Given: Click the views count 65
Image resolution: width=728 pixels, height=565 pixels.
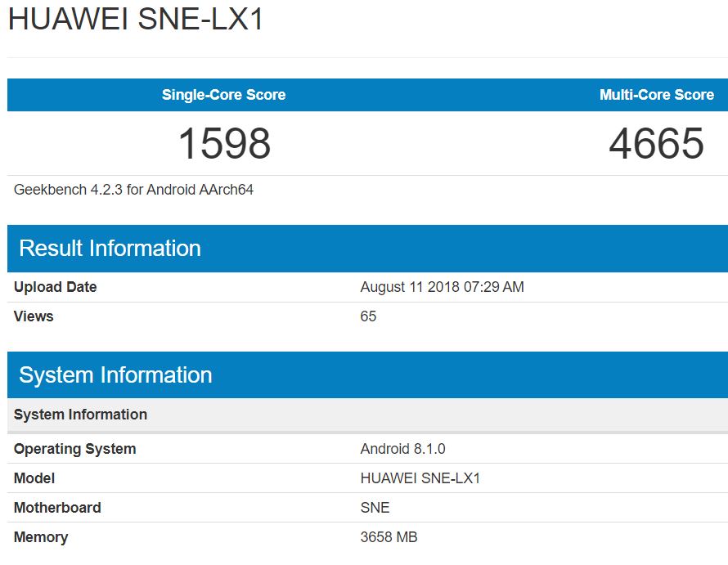Looking at the screenshot, I should coord(368,316).
